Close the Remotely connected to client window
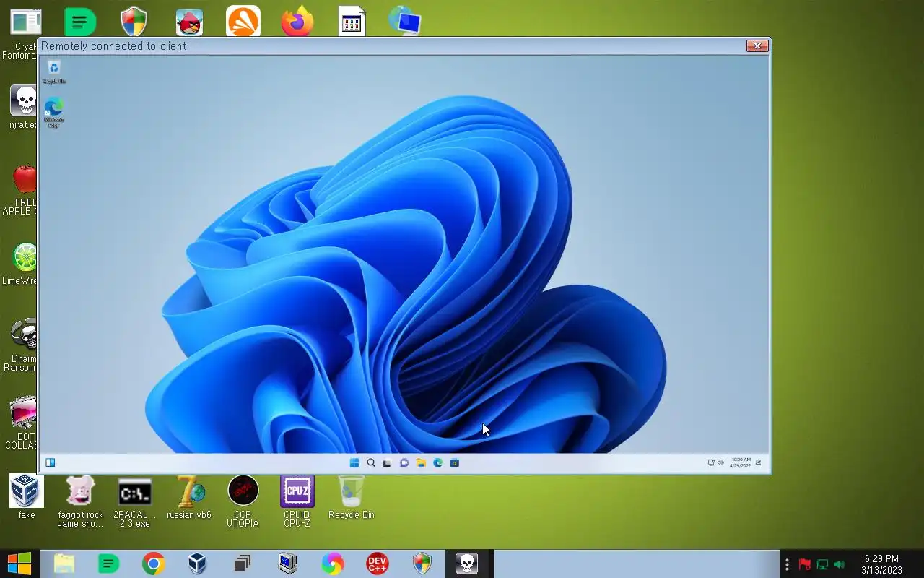 tap(757, 46)
